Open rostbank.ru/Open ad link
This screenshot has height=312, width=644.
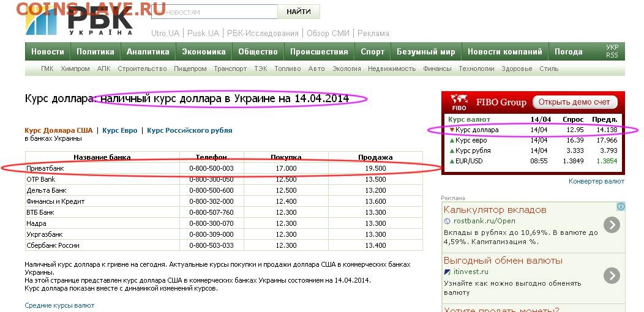click(484, 221)
